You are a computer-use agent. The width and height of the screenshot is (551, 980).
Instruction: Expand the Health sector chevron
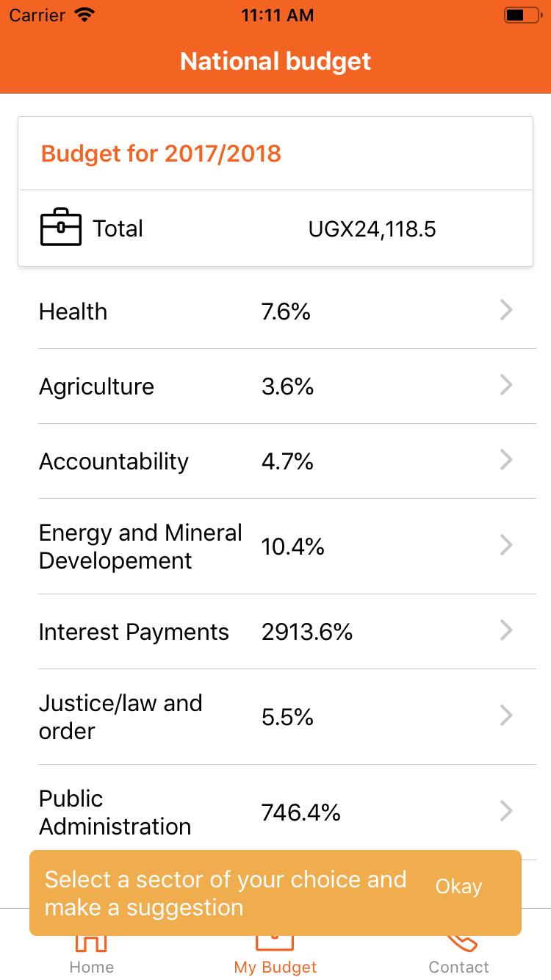506,311
